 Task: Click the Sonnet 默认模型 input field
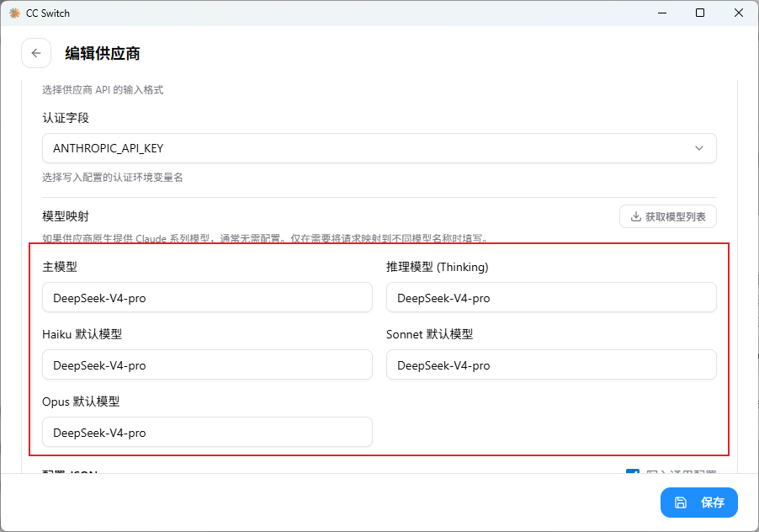tap(551, 365)
